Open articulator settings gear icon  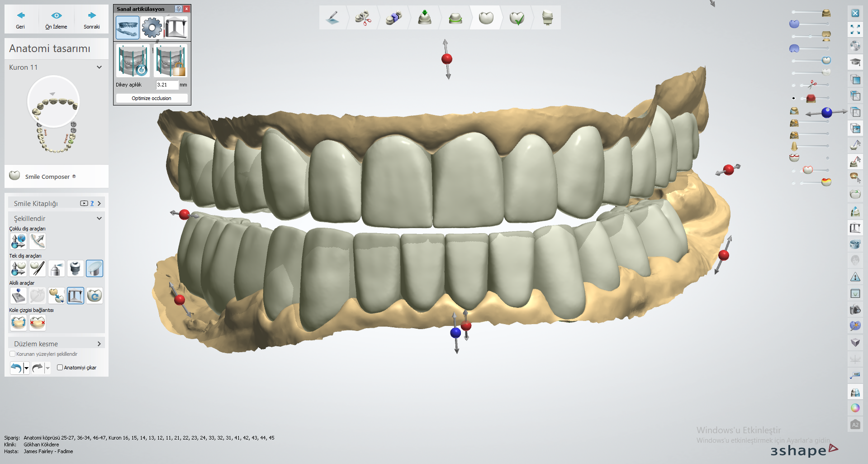[152, 28]
